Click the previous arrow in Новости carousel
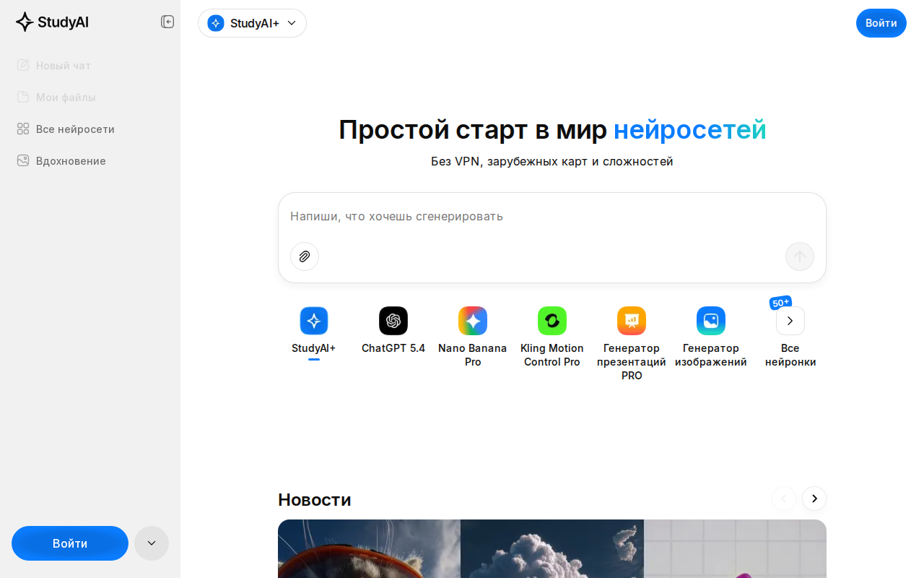The image size is (924, 578). tap(783, 499)
